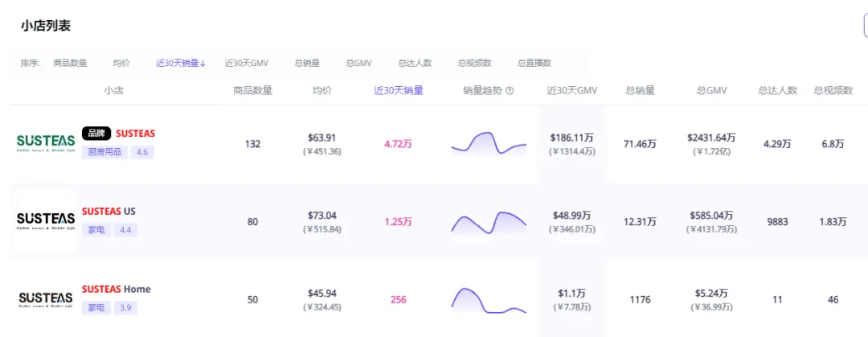View the SUSTEAS Home sales trend chart
Viewport: 868px width, 337px height.
point(489,301)
